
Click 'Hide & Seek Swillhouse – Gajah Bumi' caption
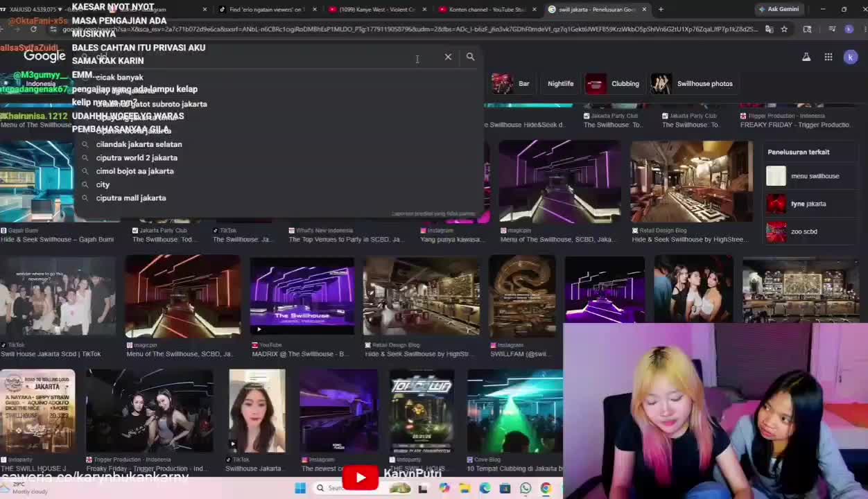click(x=57, y=240)
